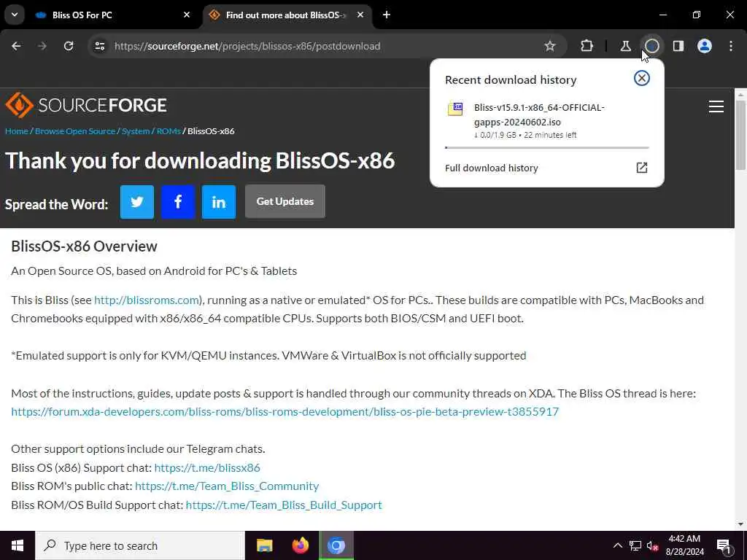747x560 pixels.
Task: Show hidden system tray icons
Action: [617, 545]
